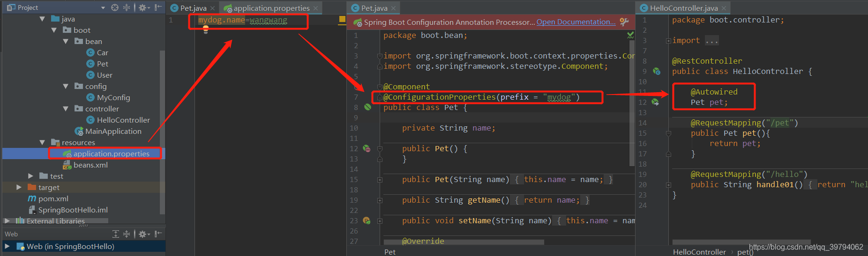Open the Project panel gear settings
This screenshot has width=868, height=256.
tap(143, 7)
